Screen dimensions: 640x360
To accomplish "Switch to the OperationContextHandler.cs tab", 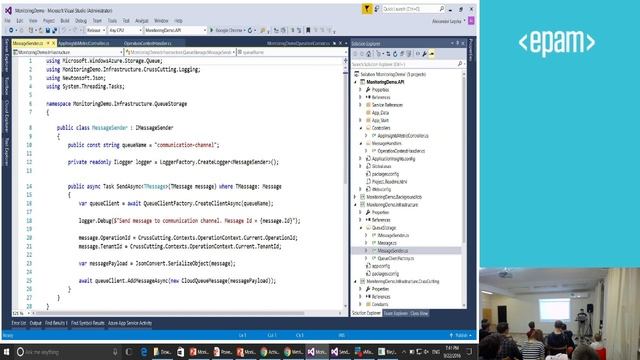I will coord(148,43).
